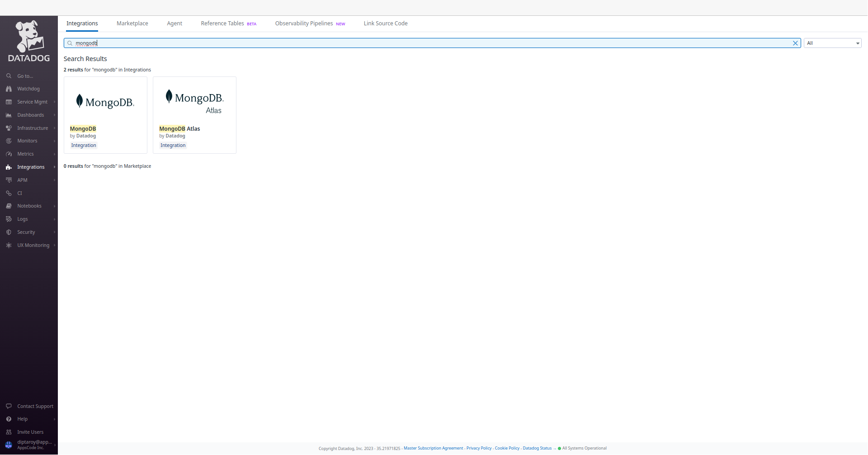The height and width of the screenshot is (455, 868).
Task: Click the Contact Support link
Action: [35, 406]
